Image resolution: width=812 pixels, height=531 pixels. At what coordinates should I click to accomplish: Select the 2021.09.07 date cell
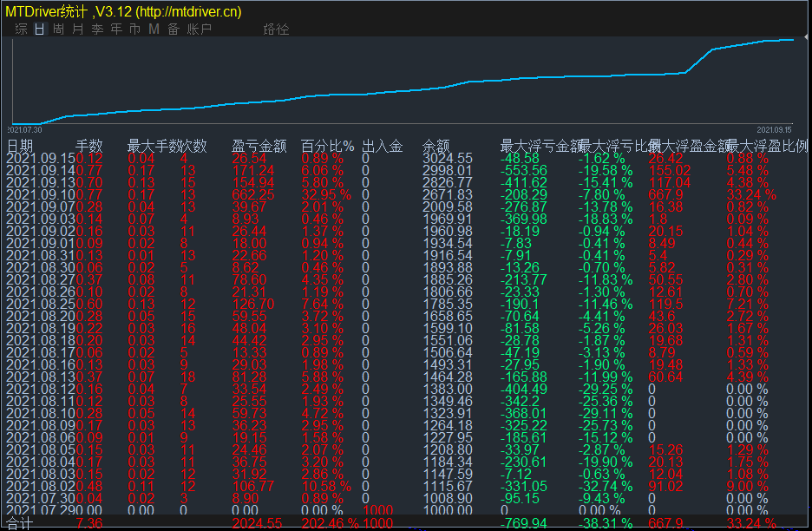[x=41, y=206]
